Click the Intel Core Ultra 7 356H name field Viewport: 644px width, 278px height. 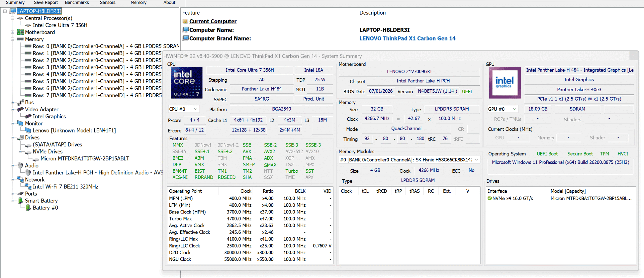250,70
